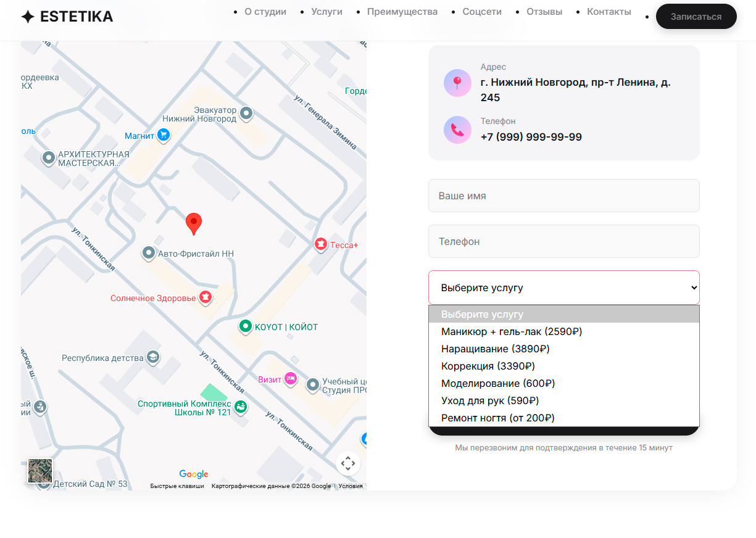Switch to satellite imagery thumbnail
Image resolution: width=756 pixels, height=538 pixels.
(x=40, y=471)
